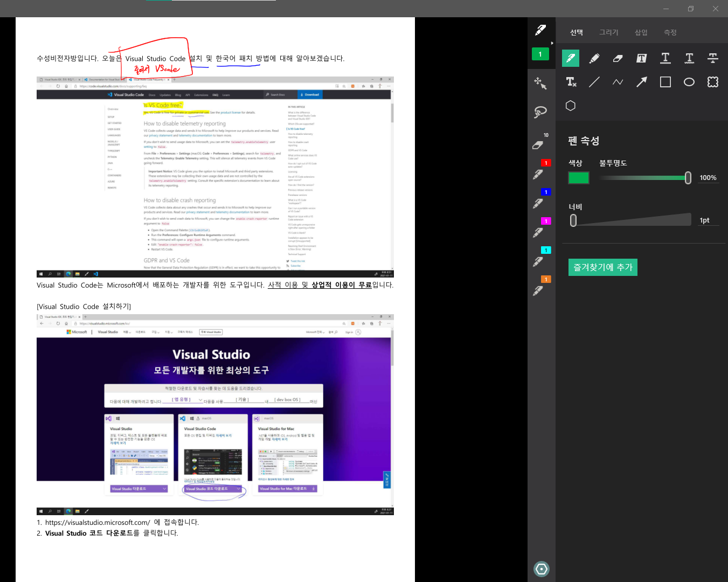The image size is (728, 582).
Task: Click the 100% opacity value field
Action: pyautogui.click(x=708, y=178)
